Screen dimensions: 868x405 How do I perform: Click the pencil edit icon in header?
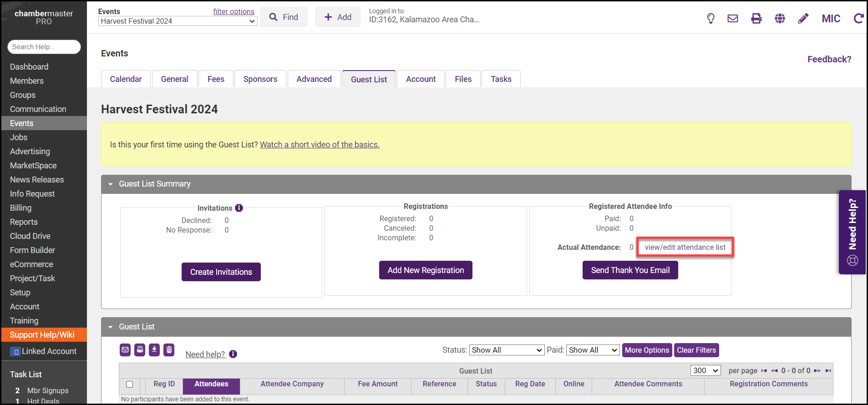803,19
